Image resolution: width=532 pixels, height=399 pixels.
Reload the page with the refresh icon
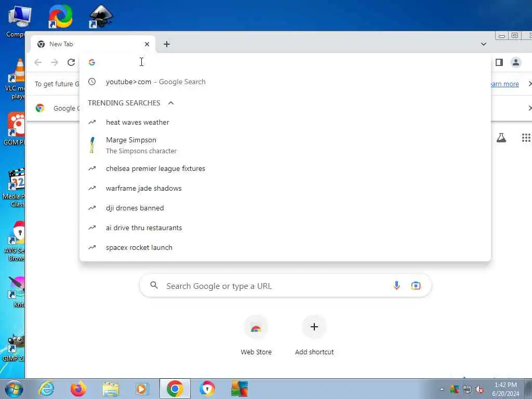(x=71, y=62)
